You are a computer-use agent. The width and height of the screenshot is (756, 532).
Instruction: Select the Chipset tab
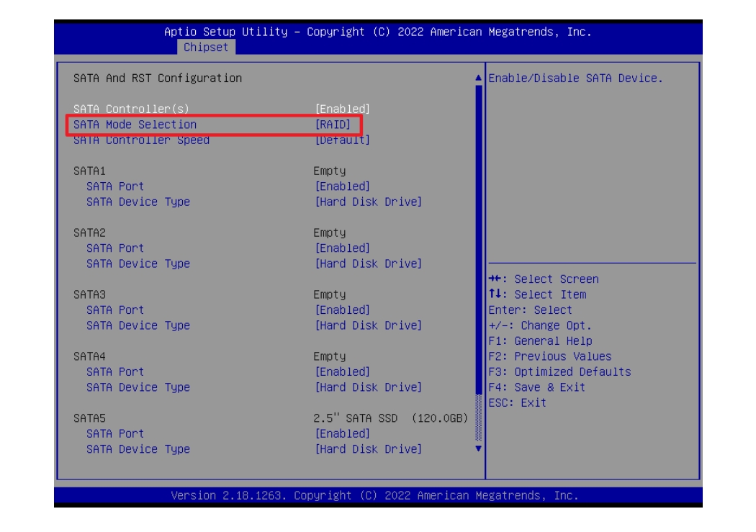click(206, 47)
